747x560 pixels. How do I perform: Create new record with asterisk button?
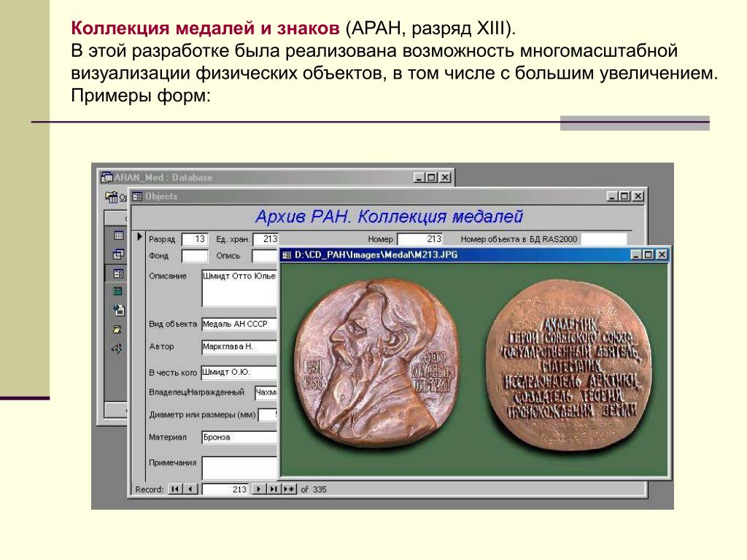click(x=289, y=489)
